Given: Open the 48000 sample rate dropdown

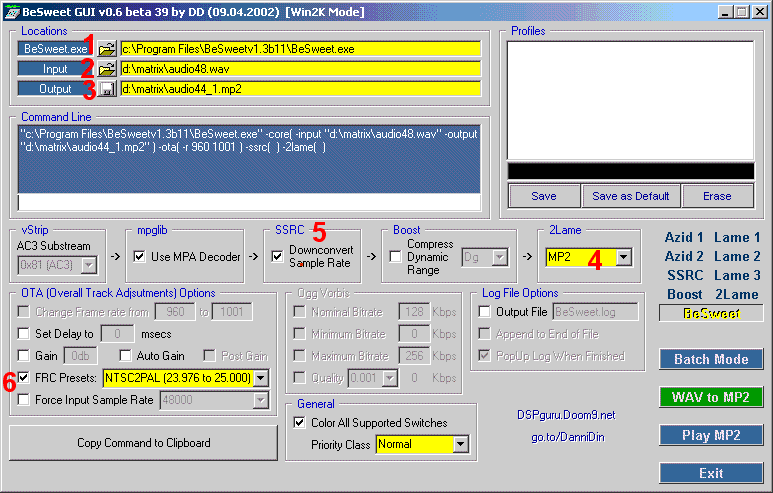Looking at the screenshot, I should click(261, 400).
